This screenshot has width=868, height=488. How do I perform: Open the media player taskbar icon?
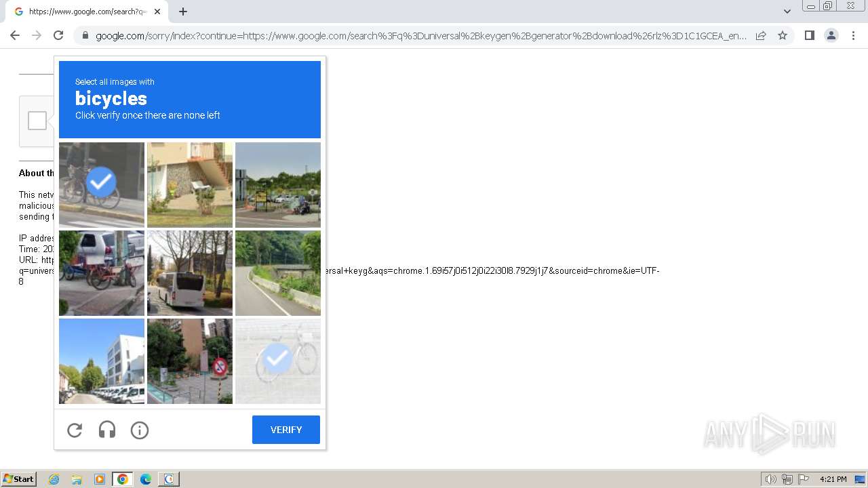tap(100, 479)
